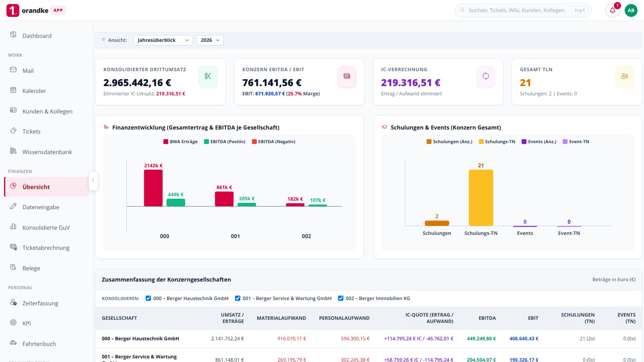
Task: Click the Schulungs-TN yellow bar
Action: [x=481, y=198]
